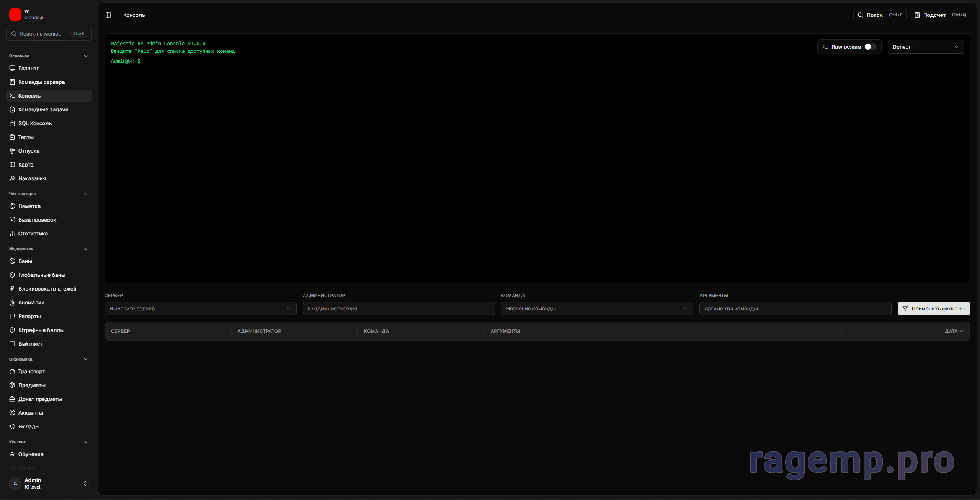The height and width of the screenshot is (500, 980).
Task: Open the Командные задачи menu item
Action: point(43,109)
